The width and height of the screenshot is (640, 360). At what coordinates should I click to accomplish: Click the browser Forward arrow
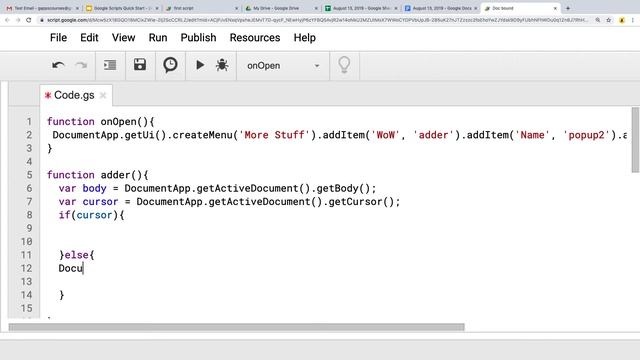tap(18, 20)
